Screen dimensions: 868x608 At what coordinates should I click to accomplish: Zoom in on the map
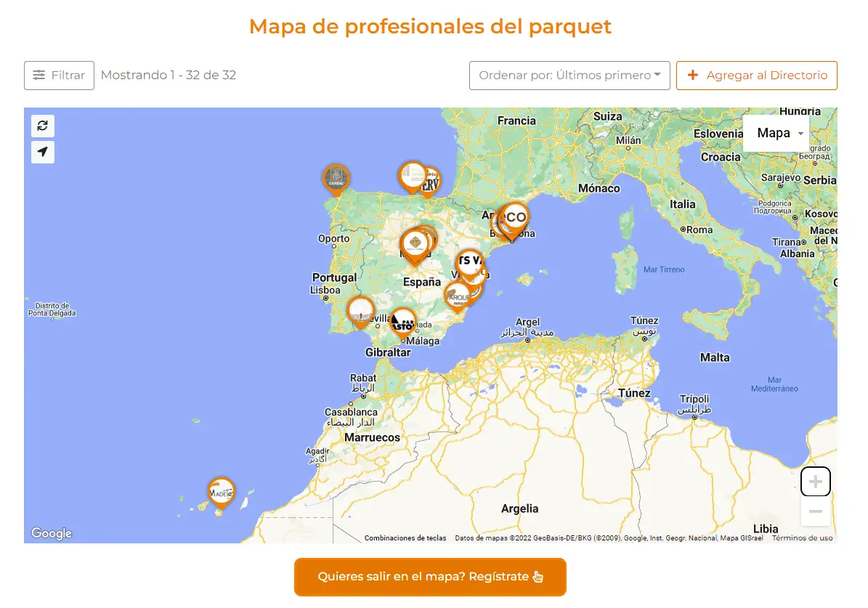click(x=815, y=482)
